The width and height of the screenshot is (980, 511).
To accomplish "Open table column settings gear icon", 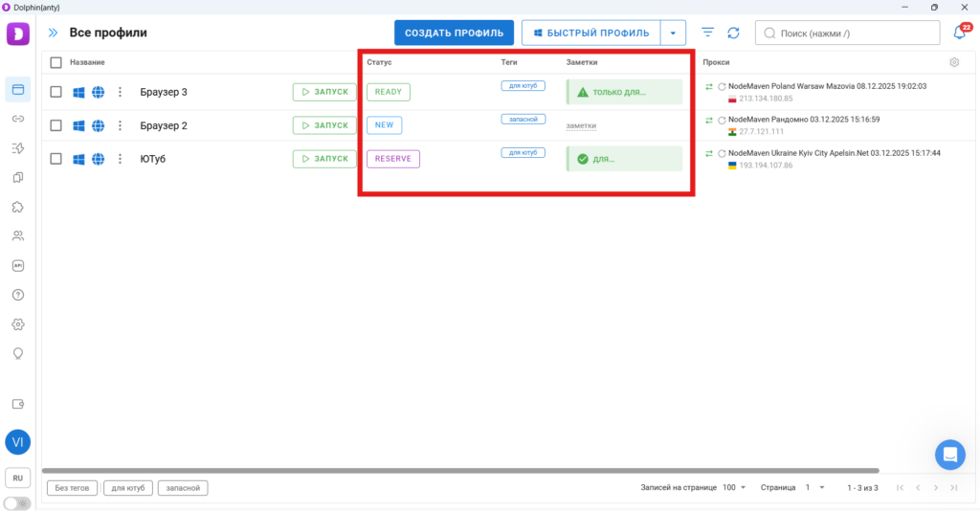I will point(954,62).
